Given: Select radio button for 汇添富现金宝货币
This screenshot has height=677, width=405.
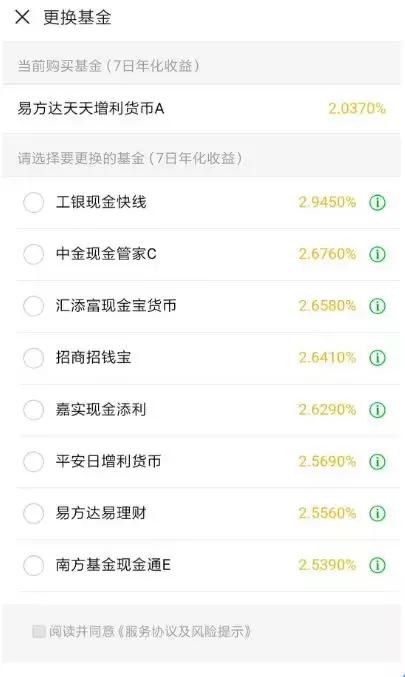Looking at the screenshot, I should click(x=33, y=306).
